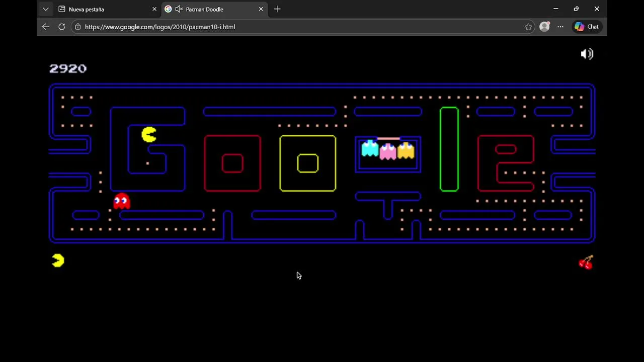Expand the tab search dropdown arrow
Screen dimensions: 644x362
46,9
